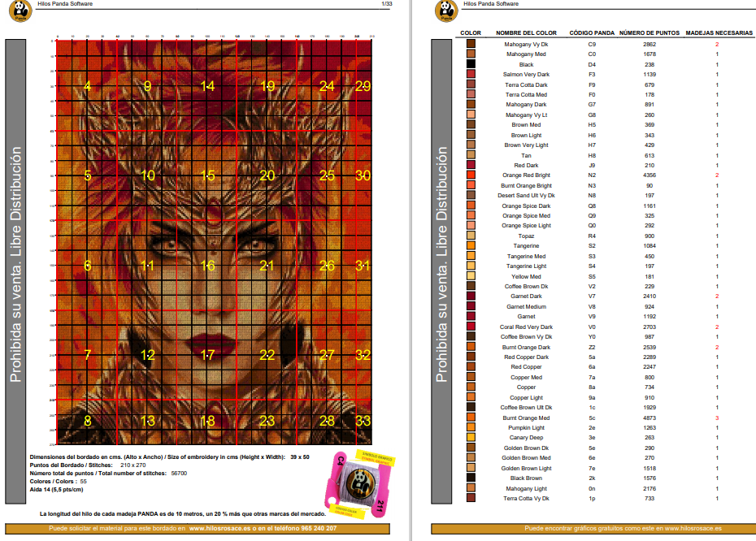Click the Aida 14 (5,5 pts/cm) text
Screen dimensions: 756x541
(56, 490)
